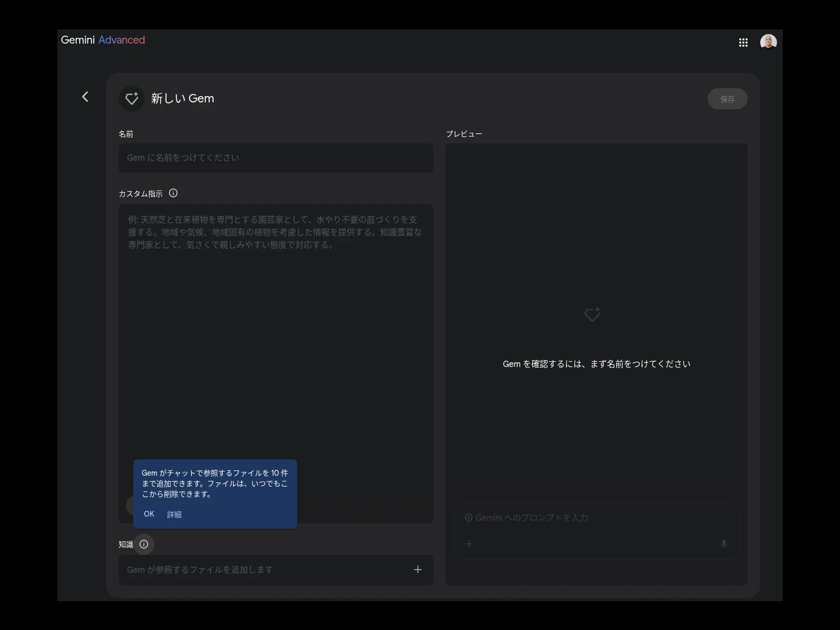Open the Google apps grid
The height and width of the screenshot is (630, 840).
tap(743, 43)
